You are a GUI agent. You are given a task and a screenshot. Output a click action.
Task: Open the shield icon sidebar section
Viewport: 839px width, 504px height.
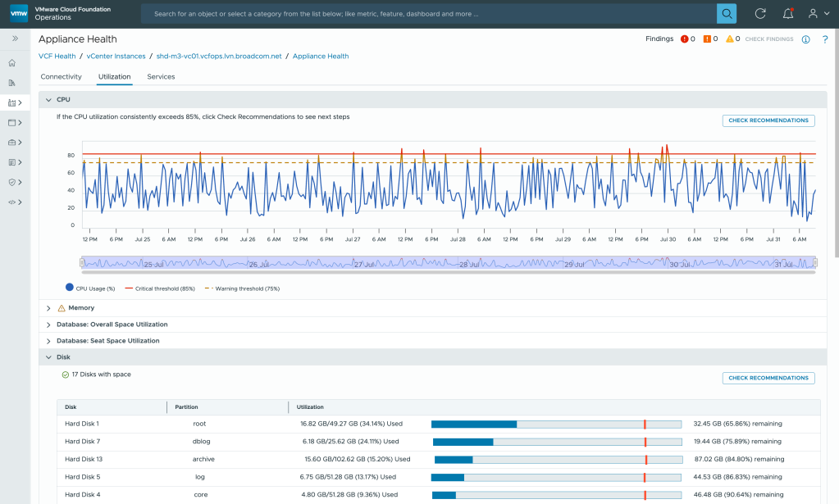tap(12, 182)
